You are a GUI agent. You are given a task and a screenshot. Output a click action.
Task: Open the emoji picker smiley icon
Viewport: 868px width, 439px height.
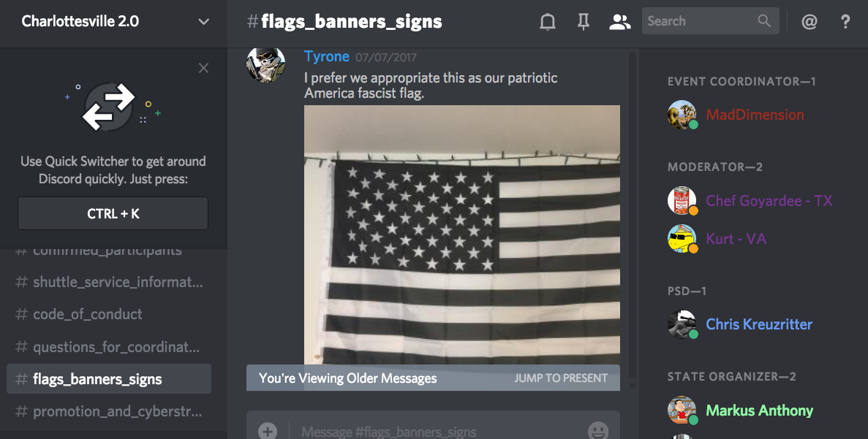[x=598, y=431]
